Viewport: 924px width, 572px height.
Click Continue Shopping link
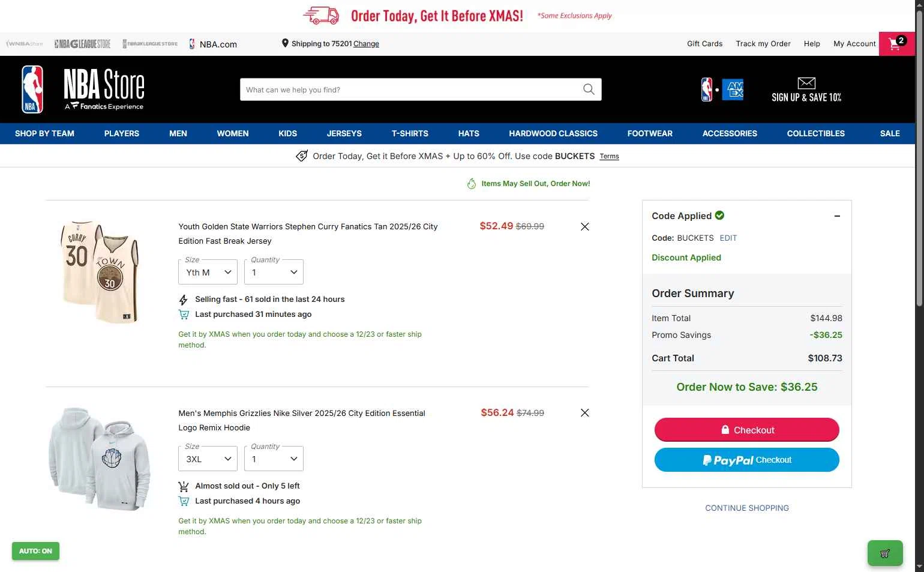tap(747, 508)
